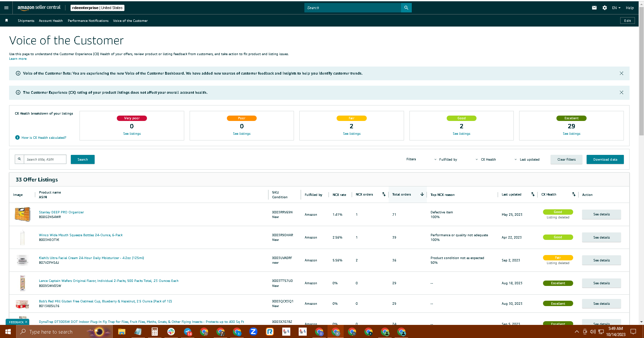Focus the Search title, ASIN field
This screenshot has height=338, width=644.
(x=45, y=159)
